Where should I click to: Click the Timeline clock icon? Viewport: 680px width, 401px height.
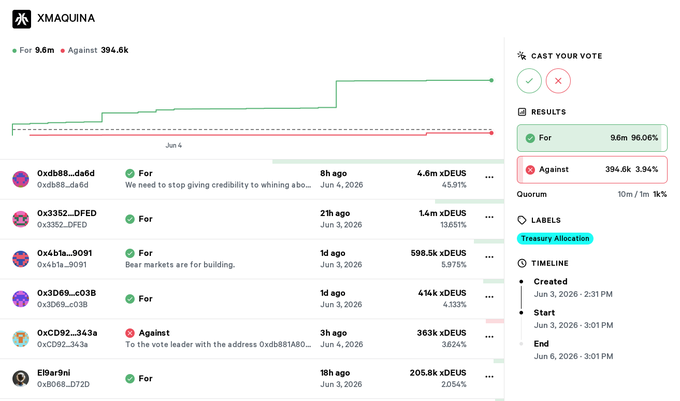(x=522, y=263)
